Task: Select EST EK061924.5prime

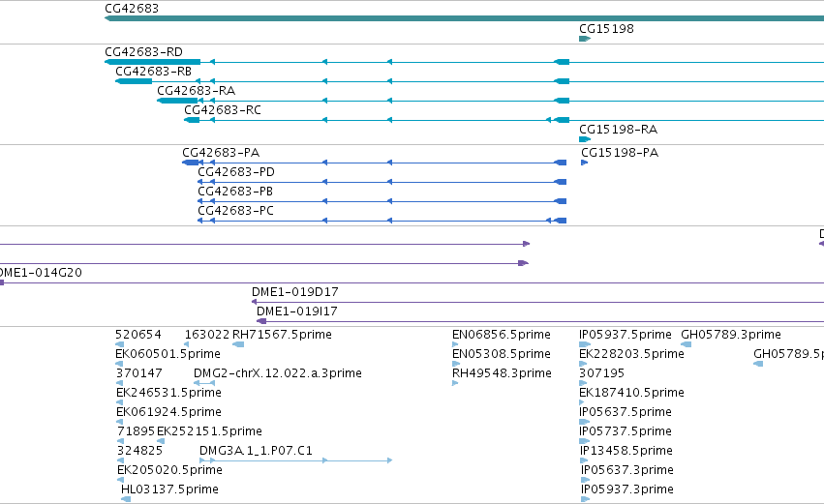Action: pos(168,413)
